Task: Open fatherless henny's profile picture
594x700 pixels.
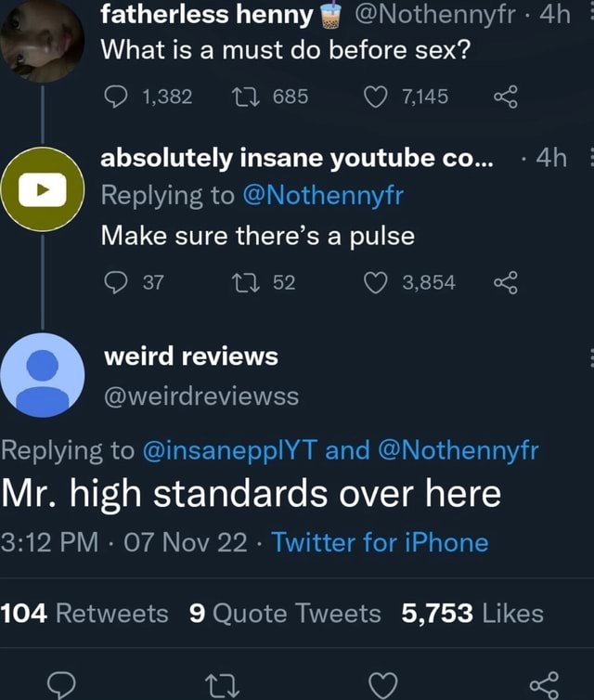Action: pyautogui.click(x=42, y=42)
